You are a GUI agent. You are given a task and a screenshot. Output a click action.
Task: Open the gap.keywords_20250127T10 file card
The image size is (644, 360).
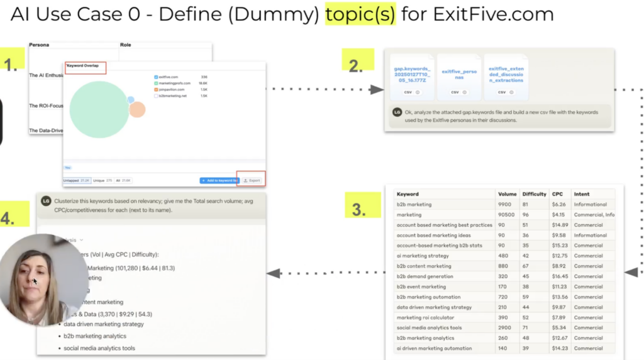412,77
